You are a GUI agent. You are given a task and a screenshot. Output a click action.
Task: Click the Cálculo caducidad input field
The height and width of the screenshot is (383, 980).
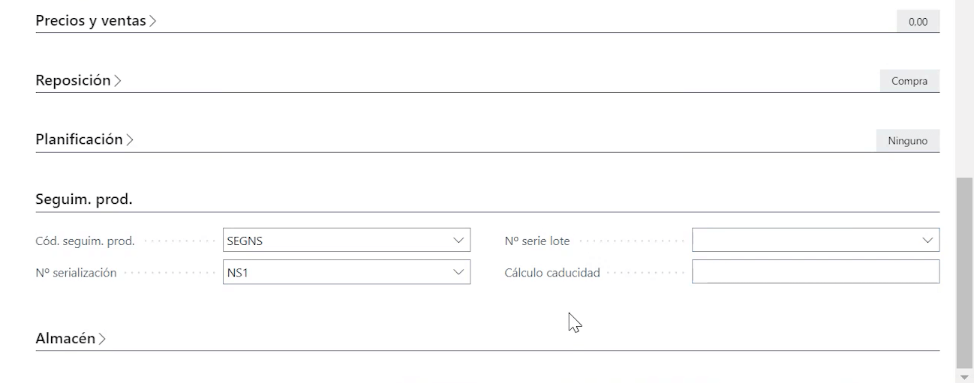pos(815,272)
